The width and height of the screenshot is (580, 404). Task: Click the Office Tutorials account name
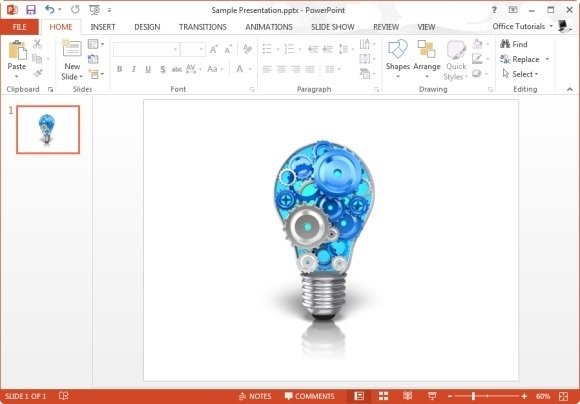519,26
